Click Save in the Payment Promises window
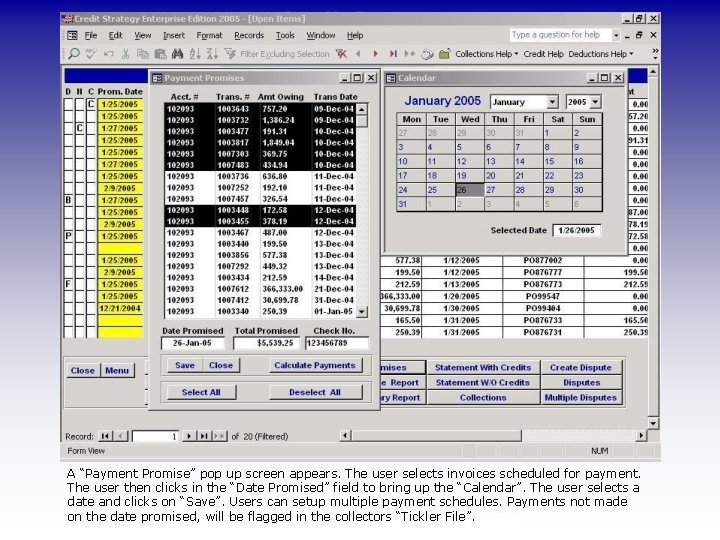Image resolution: width=720 pixels, height=540 pixels. click(x=185, y=365)
